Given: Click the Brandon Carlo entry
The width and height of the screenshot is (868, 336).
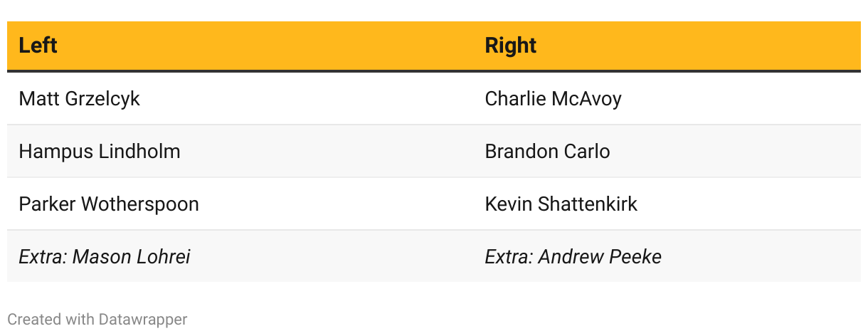Looking at the screenshot, I should tap(547, 151).
